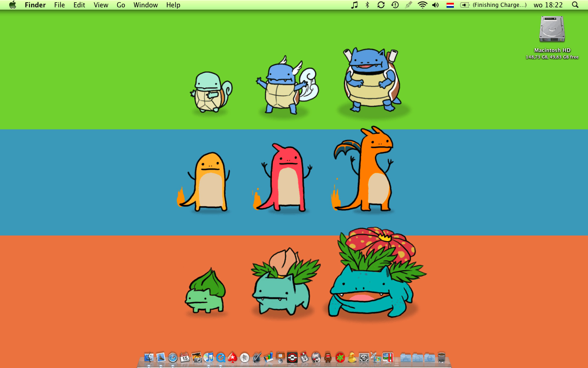The image size is (588, 368).
Task: Open the Wi-Fi status menu
Action: pos(423,5)
